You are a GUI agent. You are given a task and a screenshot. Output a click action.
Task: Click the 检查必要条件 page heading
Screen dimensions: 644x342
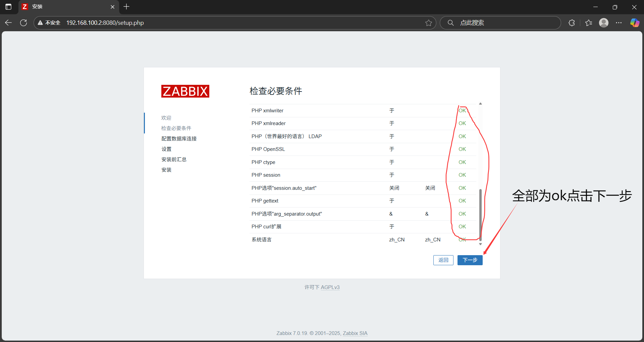click(x=276, y=91)
